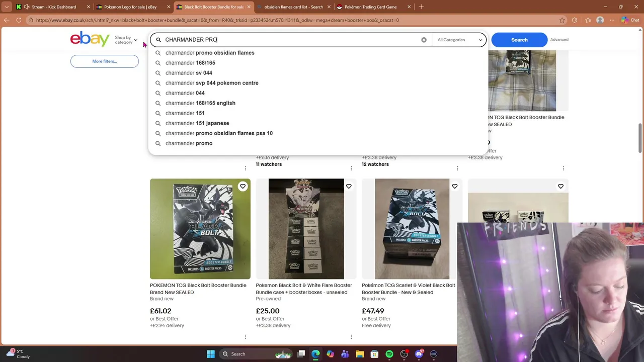
Task: Choose suggestion charmander 151 japanese
Action: click(x=197, y=123)
